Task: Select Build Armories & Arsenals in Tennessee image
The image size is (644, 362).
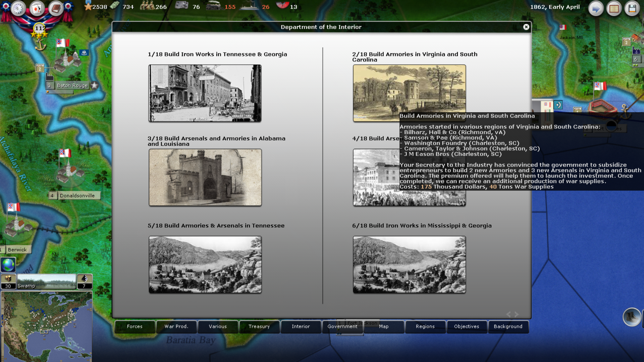Action: 205,264
